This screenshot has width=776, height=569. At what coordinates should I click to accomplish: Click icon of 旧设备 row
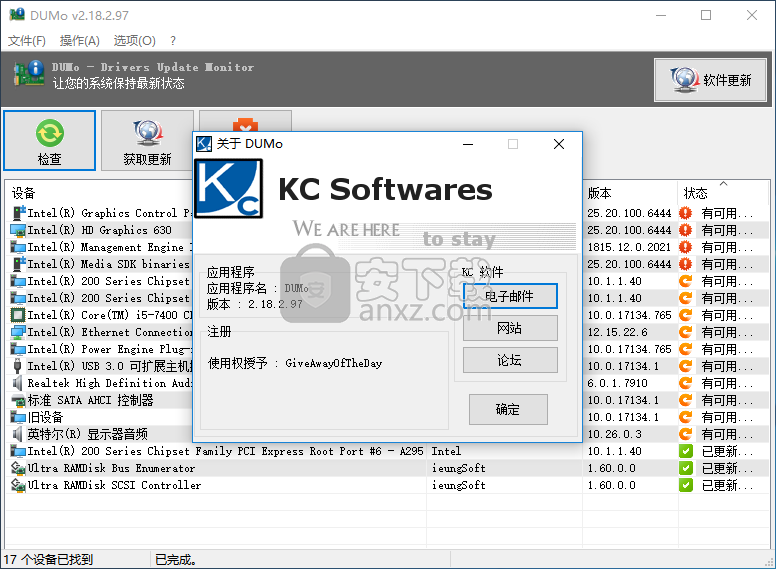point(18,417)
